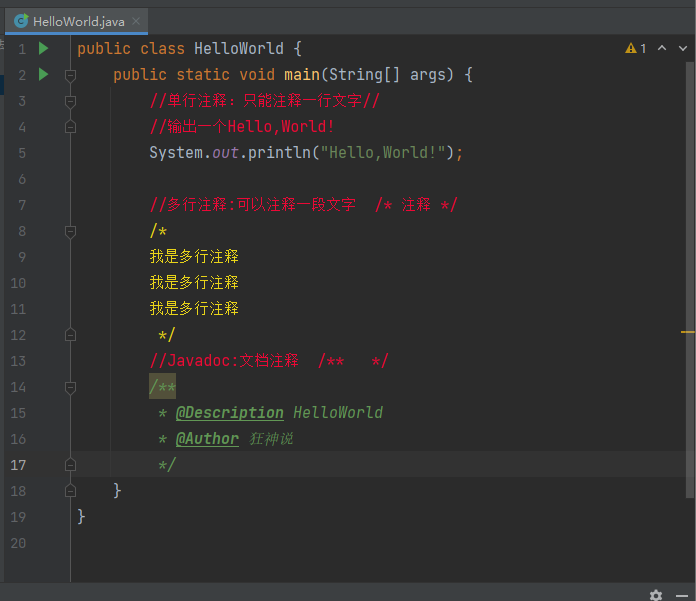Viewport: 696px width, 601px height.
Task: Run the HelloWorld class from line 1
Action: point(43,48)
